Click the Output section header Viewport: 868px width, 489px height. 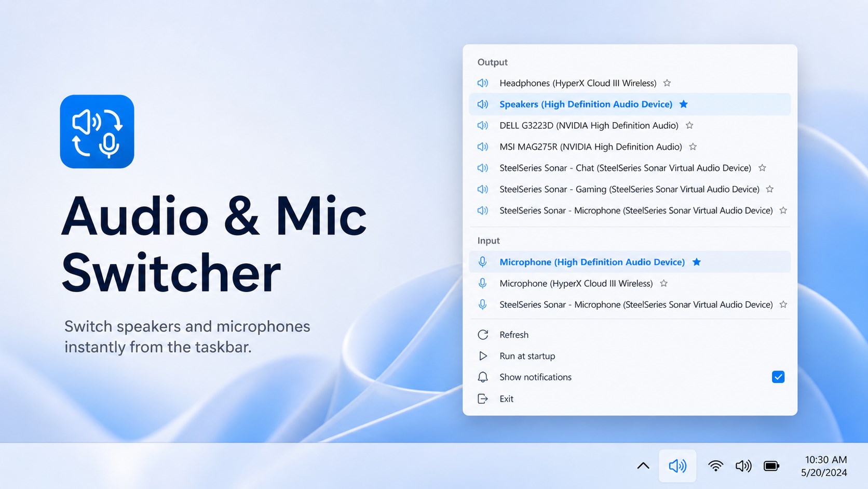(x=492, y=62)
